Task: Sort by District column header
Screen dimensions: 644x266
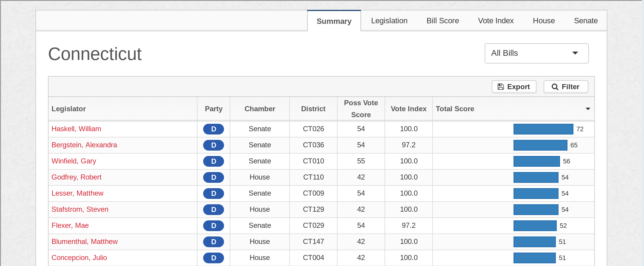Action: pos(313,109)
